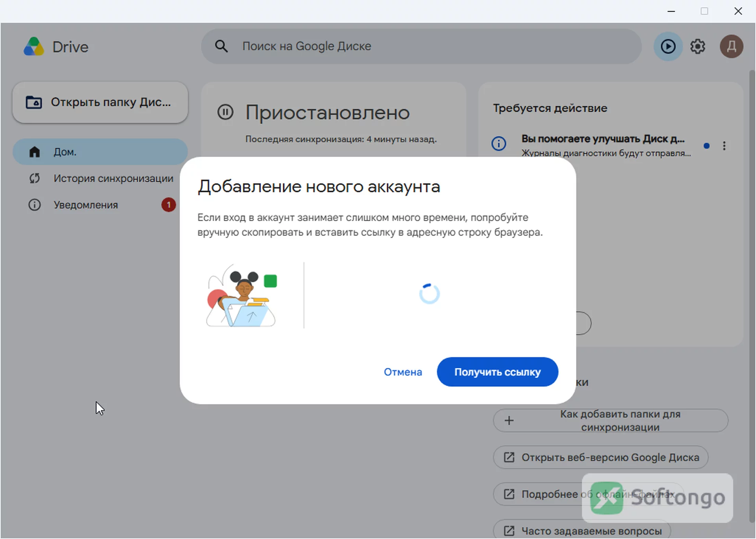The image size is (756, 539).
Task: Open the account avatar "Д"
Action: point(731,46)
